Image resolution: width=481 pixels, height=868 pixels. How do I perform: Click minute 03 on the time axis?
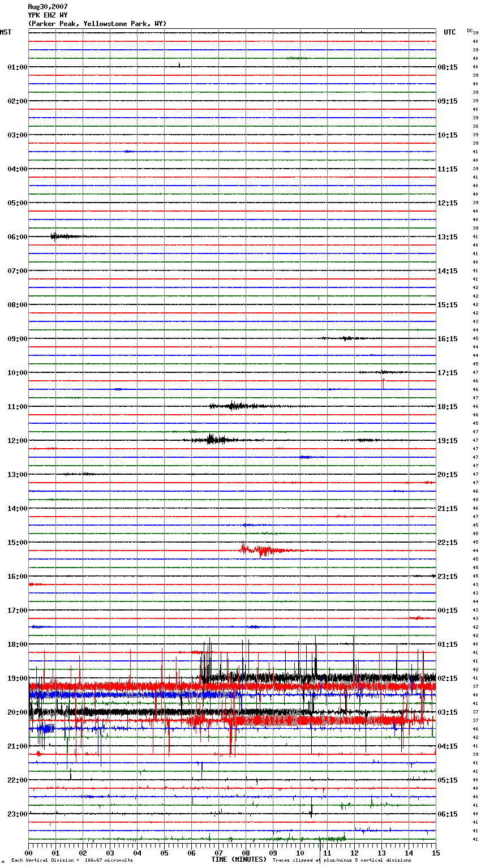click(110, 853)
